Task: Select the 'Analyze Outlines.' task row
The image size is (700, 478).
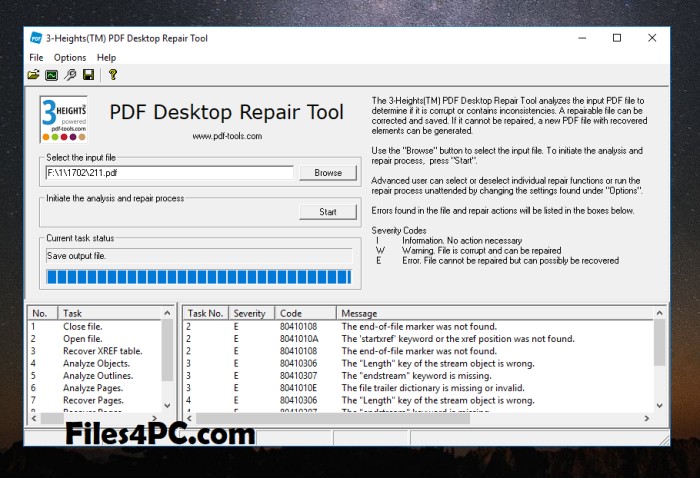Action: click(95, 376)
